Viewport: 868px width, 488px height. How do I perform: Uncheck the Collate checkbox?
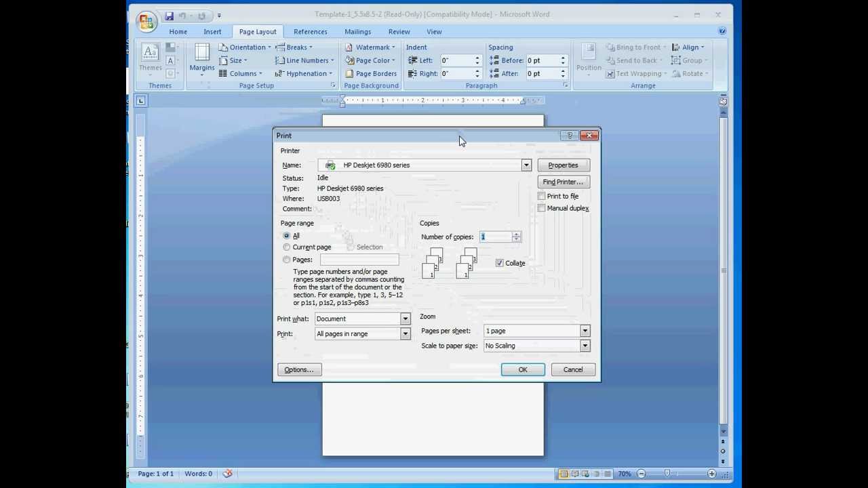pyautogui.click(x=500, y=263)
